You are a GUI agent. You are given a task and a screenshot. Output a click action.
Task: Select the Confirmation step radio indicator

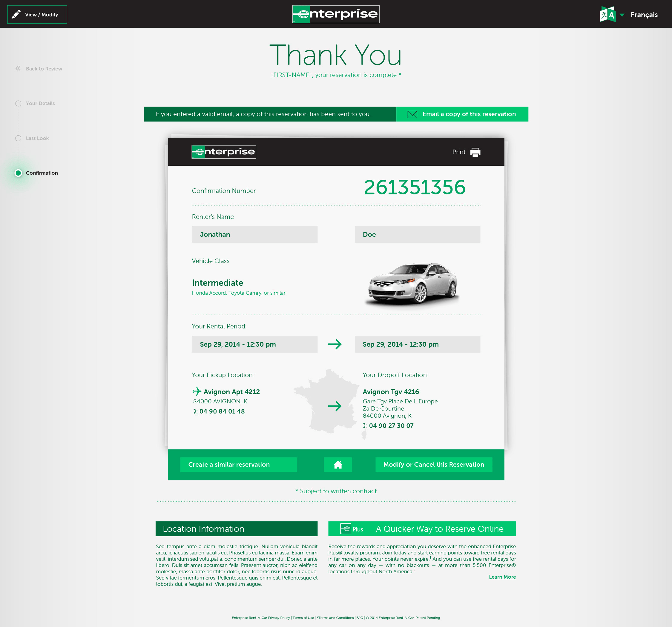coord(19,173)
